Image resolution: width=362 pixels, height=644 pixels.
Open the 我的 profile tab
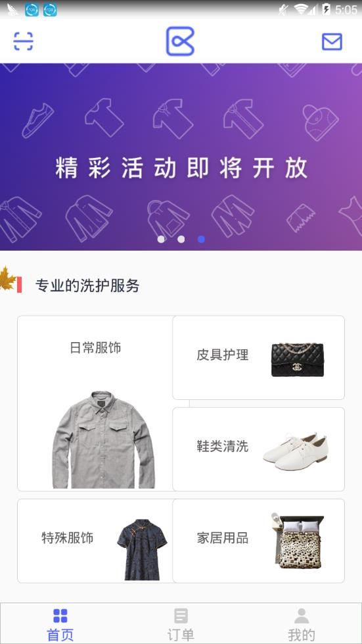coord(302,624)
